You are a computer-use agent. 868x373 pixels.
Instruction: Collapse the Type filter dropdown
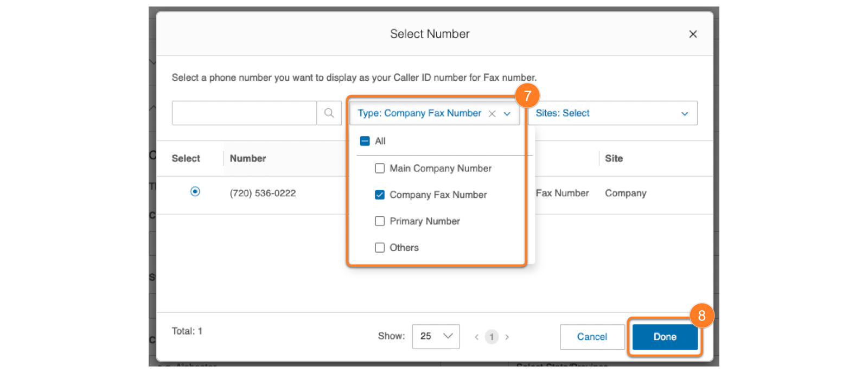click(507, 113)
